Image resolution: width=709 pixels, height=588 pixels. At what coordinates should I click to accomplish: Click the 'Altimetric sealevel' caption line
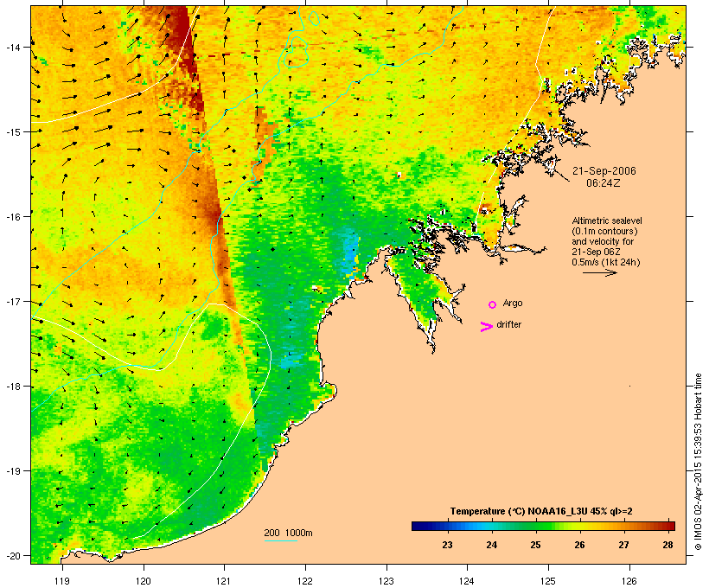[x=607, y=220]
